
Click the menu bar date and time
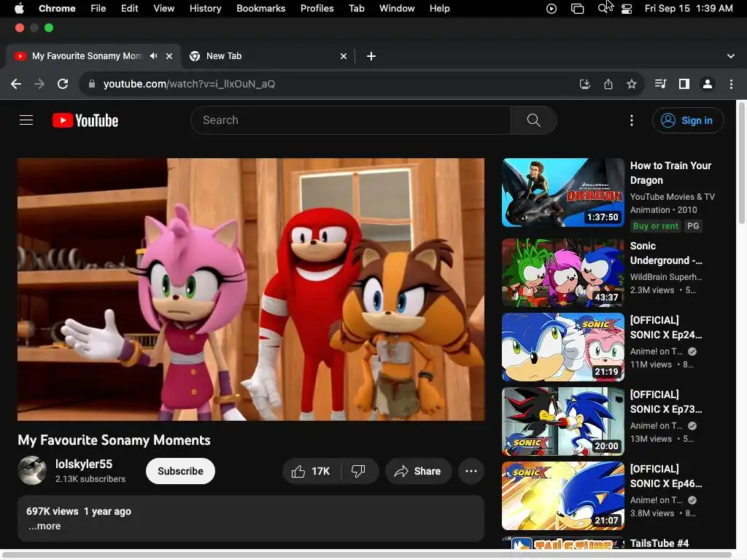tap(689, 9)
